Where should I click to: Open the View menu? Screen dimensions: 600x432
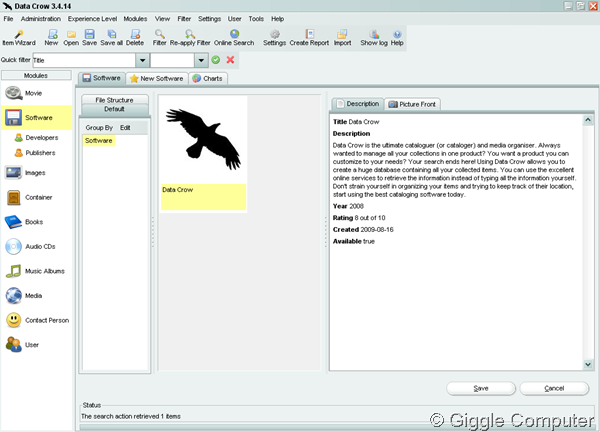(x=162, y=19)
